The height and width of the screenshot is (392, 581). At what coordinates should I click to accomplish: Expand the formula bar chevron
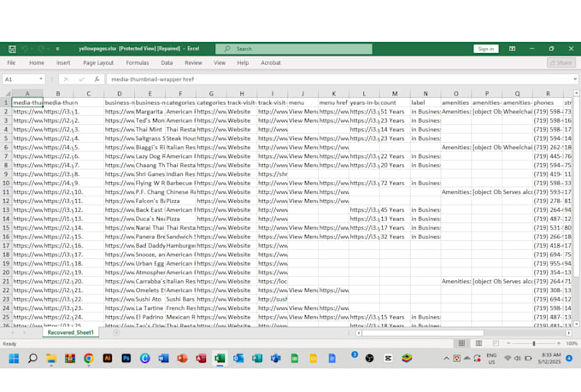(x=575, y=79)
